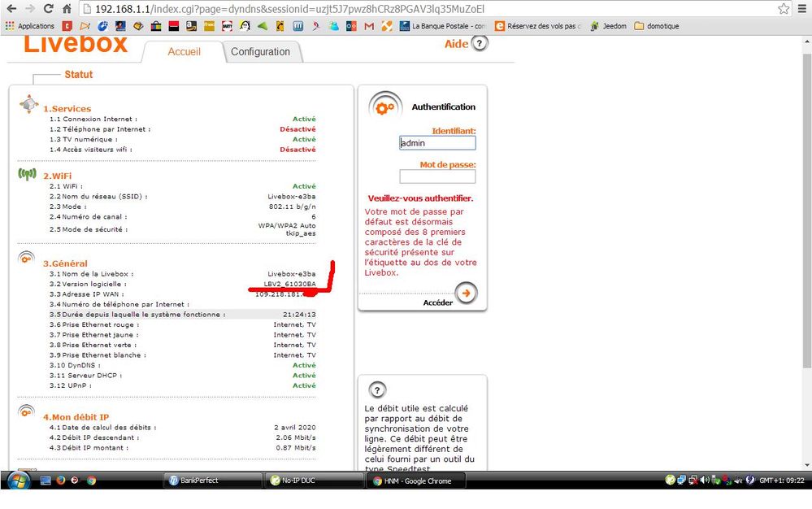Open the Applications bookmarks shortcut

[29, 26]
